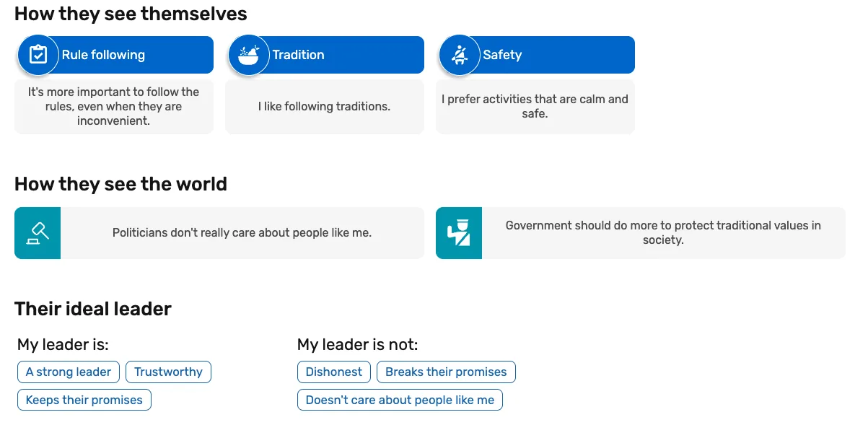Click the calm and safe activities card
Viewport: 868px width, 425px height.
coord(535,107)
